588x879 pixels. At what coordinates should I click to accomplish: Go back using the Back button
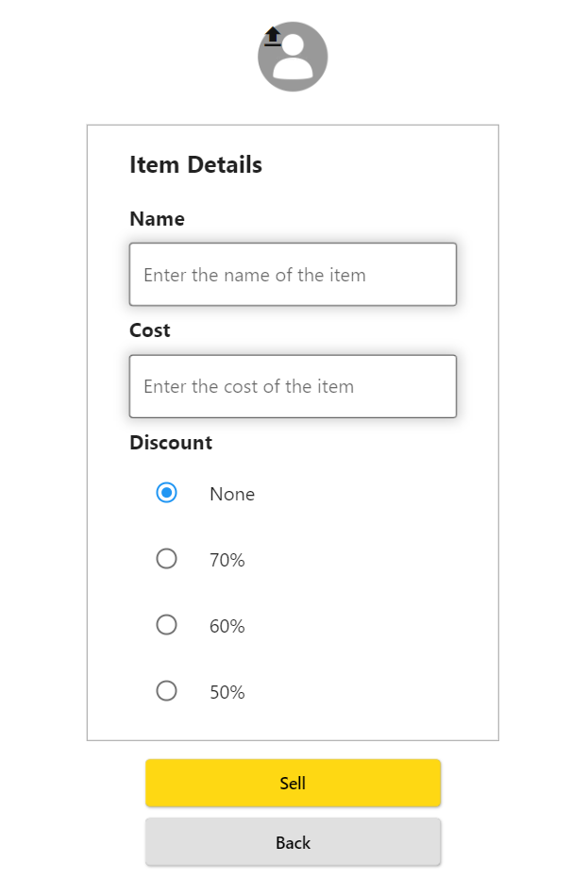[x=293, y=842]
